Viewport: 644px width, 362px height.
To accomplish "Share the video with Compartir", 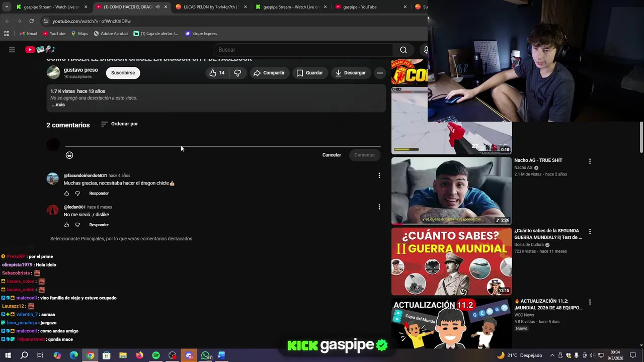I will point(269,73).
